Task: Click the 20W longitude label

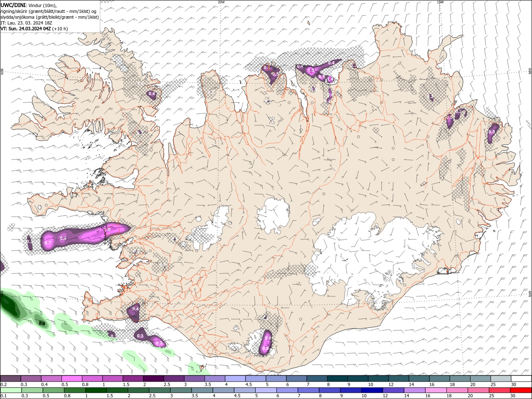Action: [221, 2]
